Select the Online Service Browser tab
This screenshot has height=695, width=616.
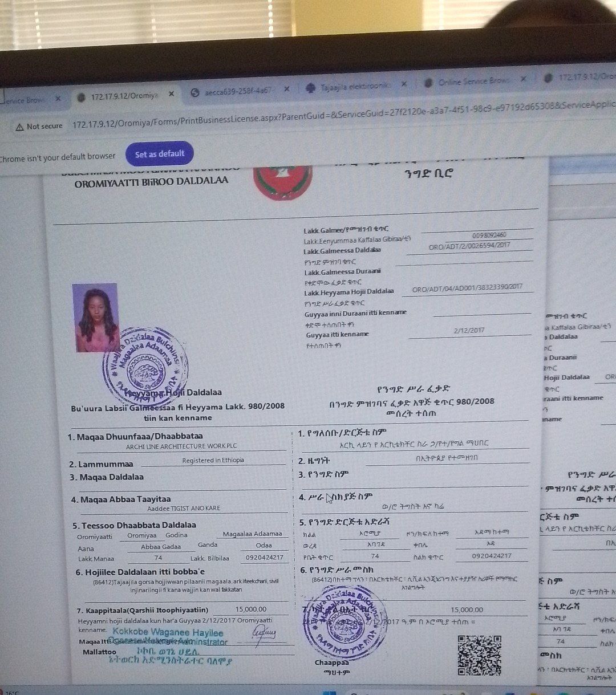point(472,82)
